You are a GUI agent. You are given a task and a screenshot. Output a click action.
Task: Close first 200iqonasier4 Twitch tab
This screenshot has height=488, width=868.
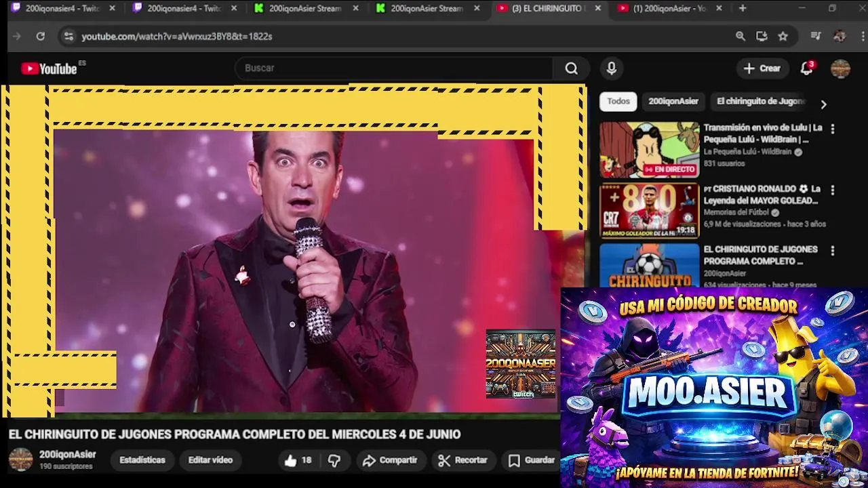coord(112,8)
